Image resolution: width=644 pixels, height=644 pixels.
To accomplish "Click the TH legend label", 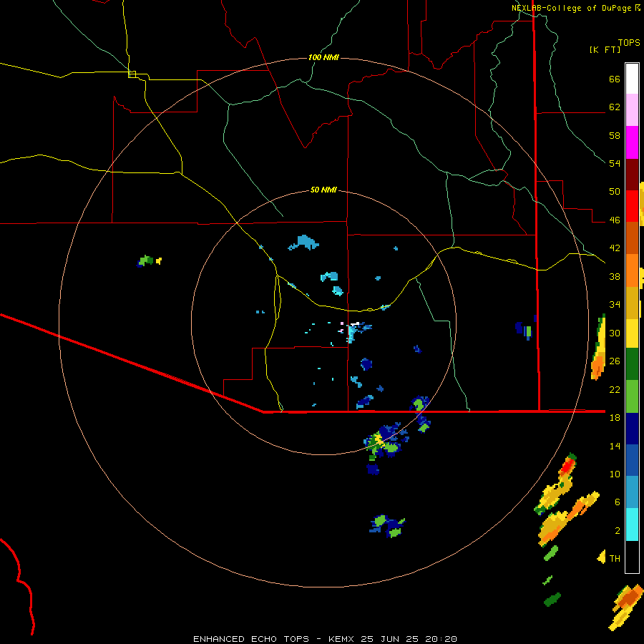I will pyautogui.click(x=615, y=558).
